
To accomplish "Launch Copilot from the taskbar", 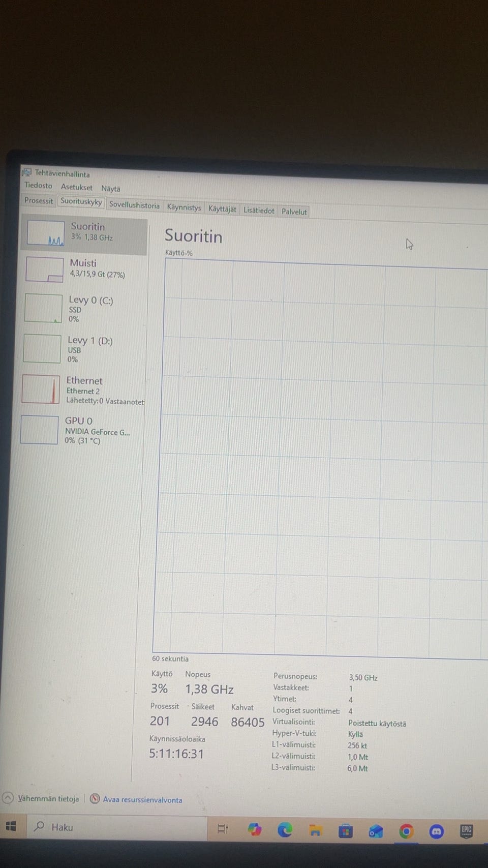I will pyautogui.click(x=255, y=830).
